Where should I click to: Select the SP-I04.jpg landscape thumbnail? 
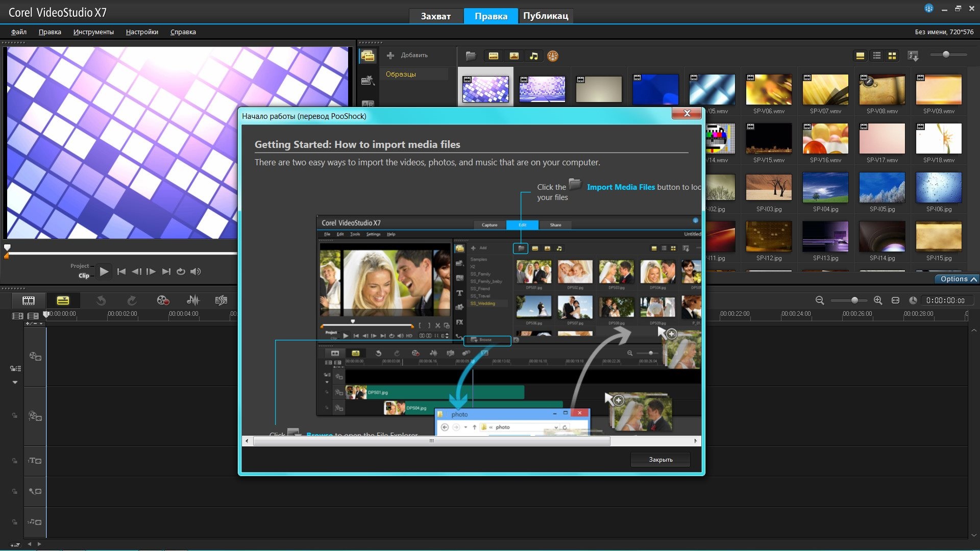click(825, 187)
